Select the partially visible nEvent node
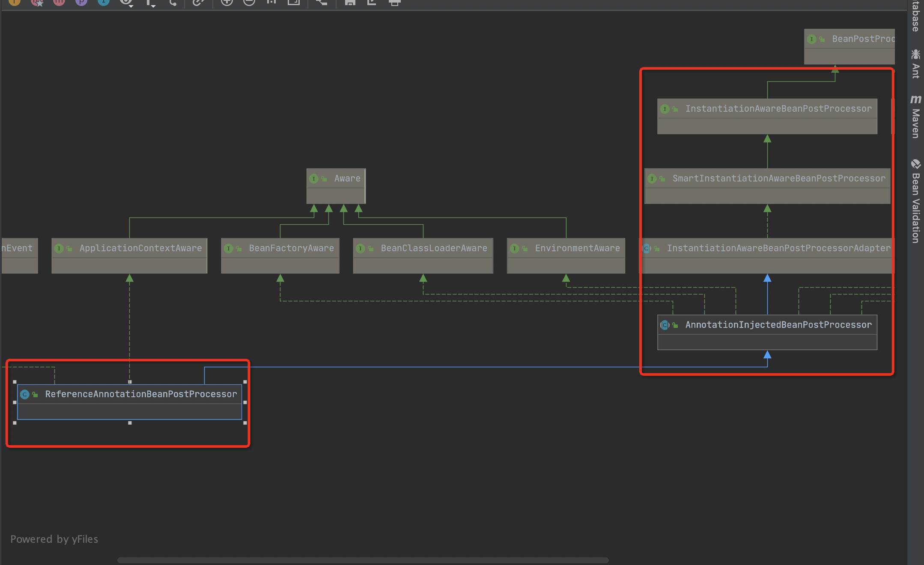The image size is (924, 565). 20,256
